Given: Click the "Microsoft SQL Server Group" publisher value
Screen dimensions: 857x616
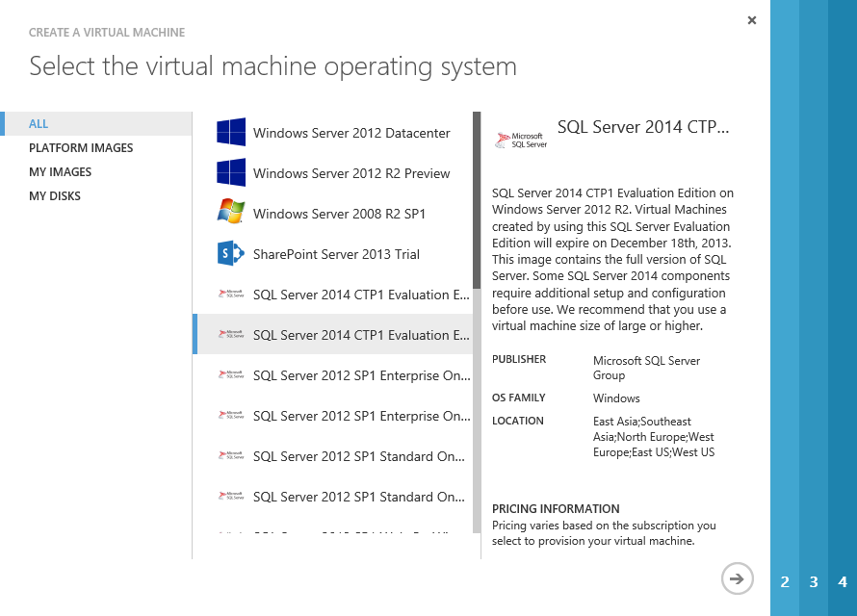Looking at the screenshot, I should (x=646, y=368).
